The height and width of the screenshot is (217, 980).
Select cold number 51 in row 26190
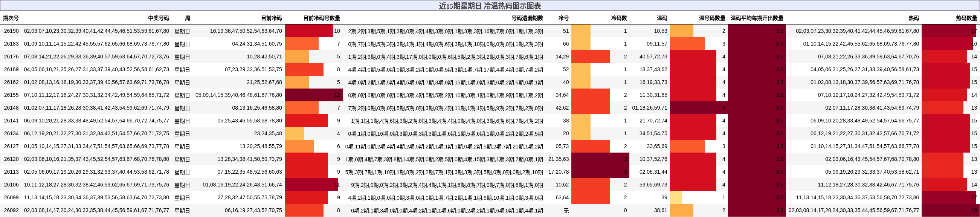(x=566, y=31)
